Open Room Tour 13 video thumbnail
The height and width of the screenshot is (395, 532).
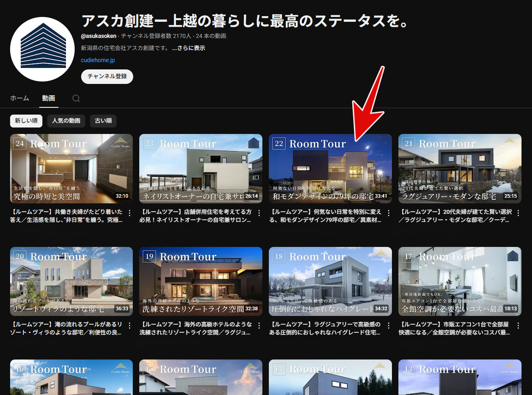pos(460,377)
